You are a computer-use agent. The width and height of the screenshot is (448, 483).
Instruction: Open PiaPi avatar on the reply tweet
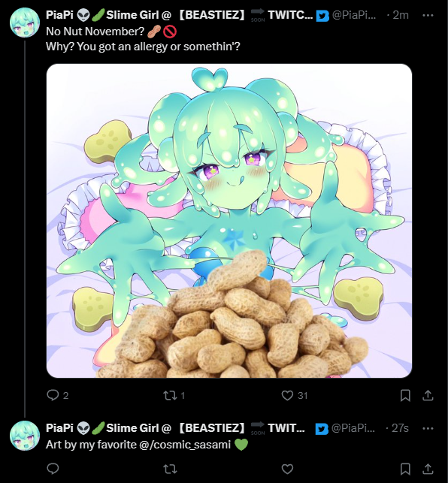pyautogui.click(x=25, y=436)
